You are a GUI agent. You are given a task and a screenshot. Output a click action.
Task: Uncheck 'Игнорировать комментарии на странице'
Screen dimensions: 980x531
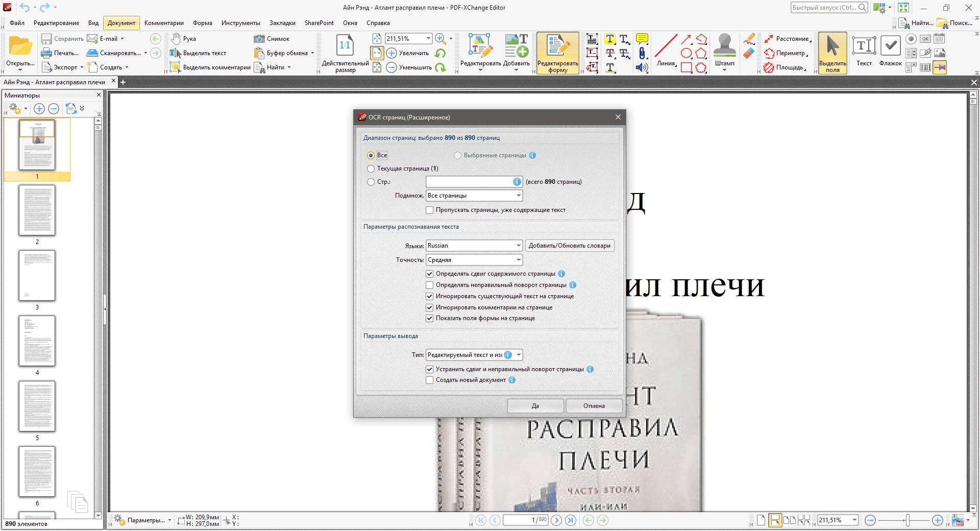coord(429,307)
